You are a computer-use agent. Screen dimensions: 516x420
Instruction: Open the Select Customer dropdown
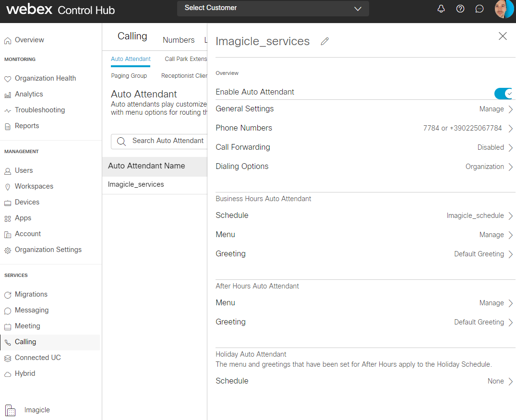pos(273,8)
